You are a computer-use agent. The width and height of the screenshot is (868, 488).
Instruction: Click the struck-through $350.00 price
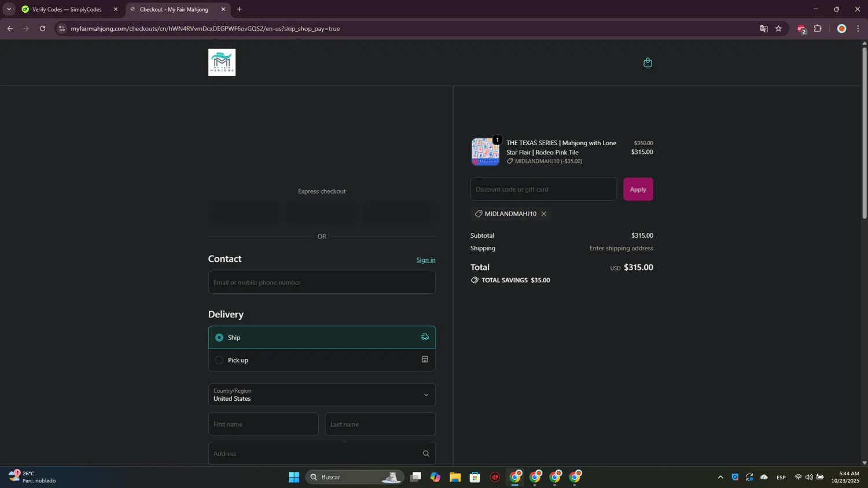pyautogui.click(x=643, y=143)
